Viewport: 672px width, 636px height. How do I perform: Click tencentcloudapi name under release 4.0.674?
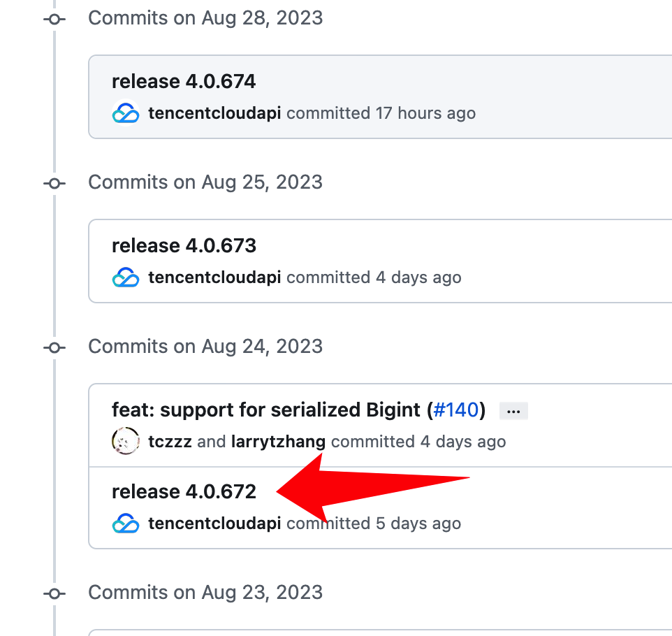[x=214, y=113]
